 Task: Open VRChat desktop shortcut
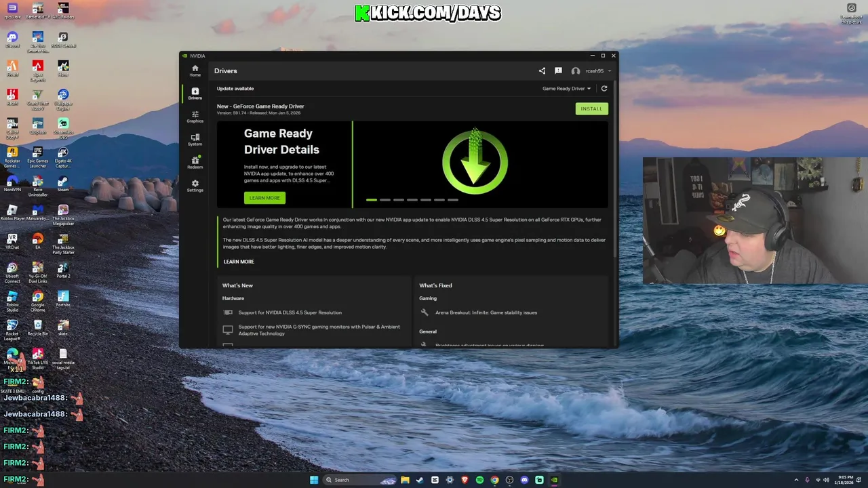[x=12, y=241]
